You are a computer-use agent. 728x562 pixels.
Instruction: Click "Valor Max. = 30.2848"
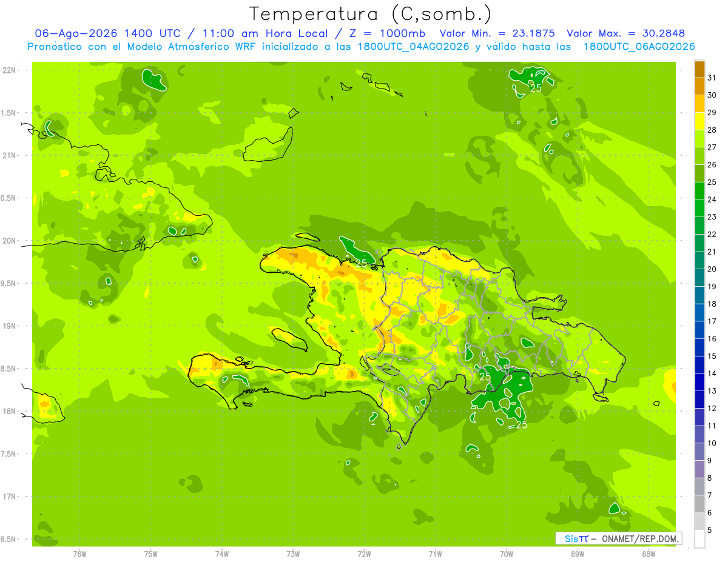tap(627, 33)
